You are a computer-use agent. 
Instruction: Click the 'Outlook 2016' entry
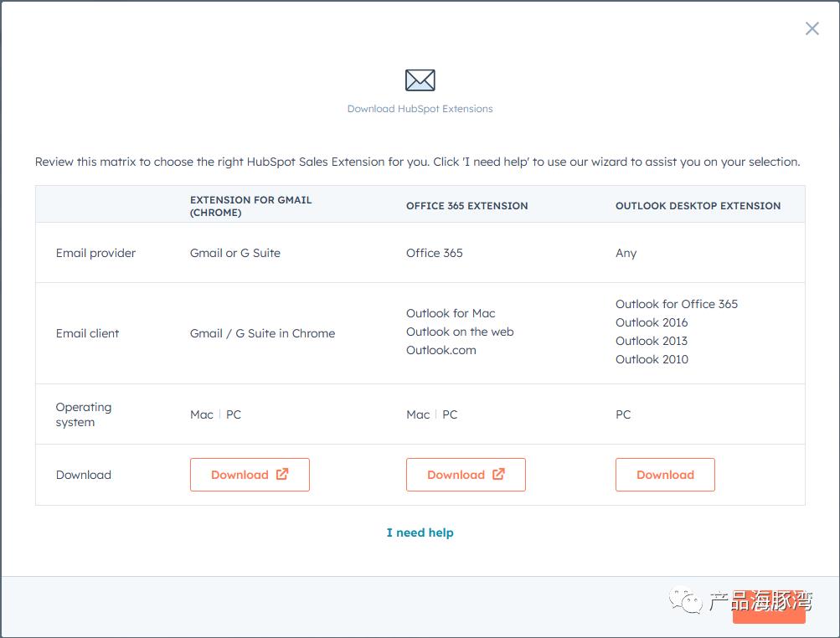coord(652,322)
